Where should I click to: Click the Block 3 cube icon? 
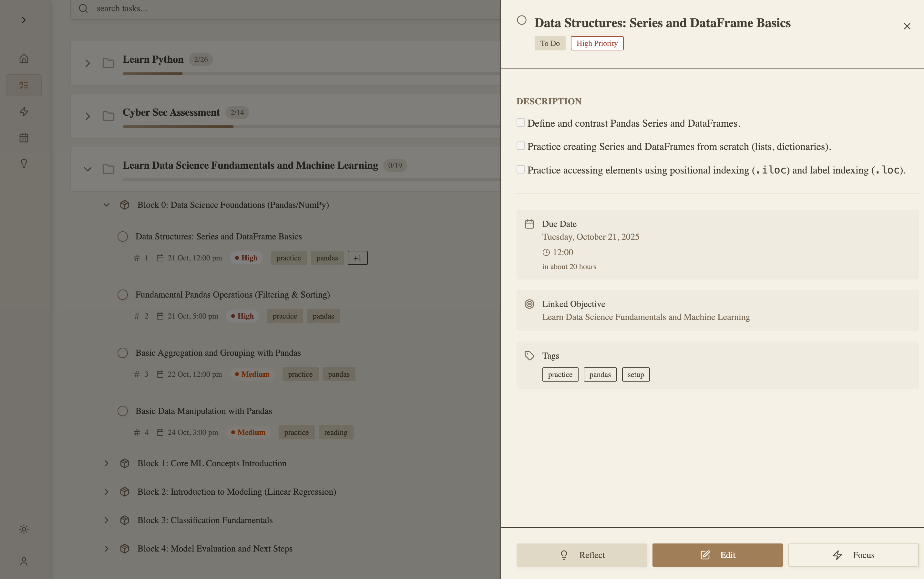(x=124, y=520)
